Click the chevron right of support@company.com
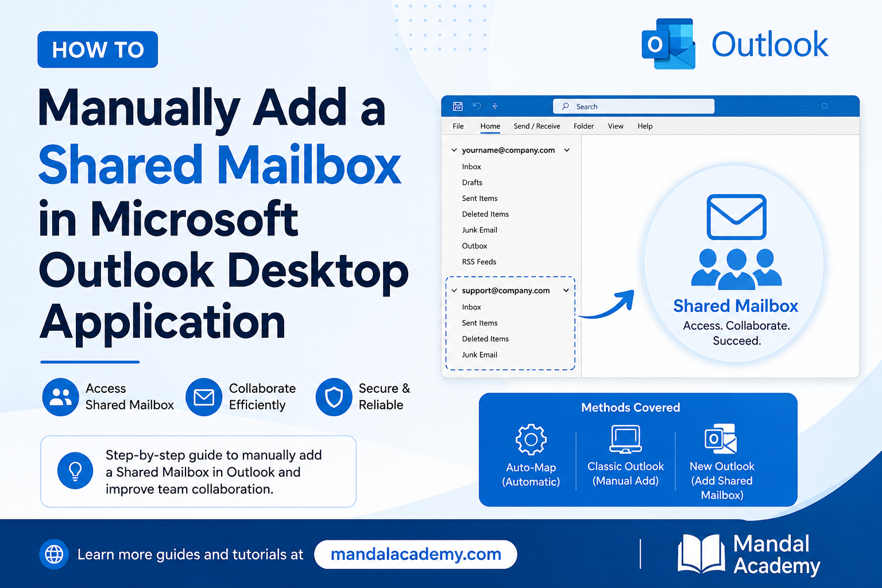 click(x=566, y=291)
